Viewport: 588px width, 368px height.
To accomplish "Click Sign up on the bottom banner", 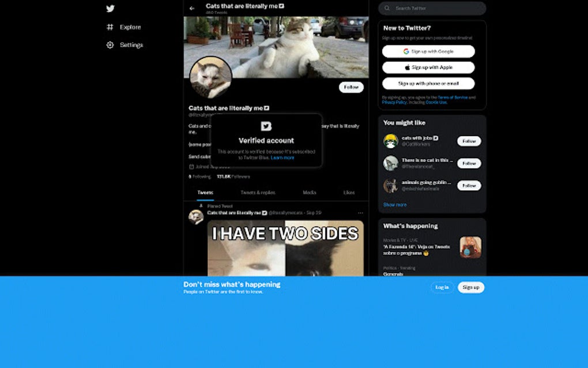I will [x=471, y=287].
